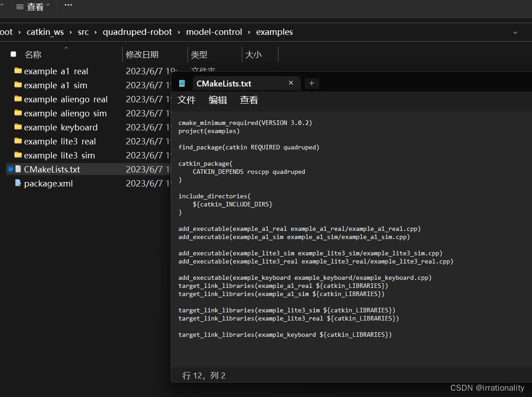Uncheck the CMakeLists.txt selection checkbox
Image resolution: width=532 pixels, height=397 pixels.
point(10,169)
